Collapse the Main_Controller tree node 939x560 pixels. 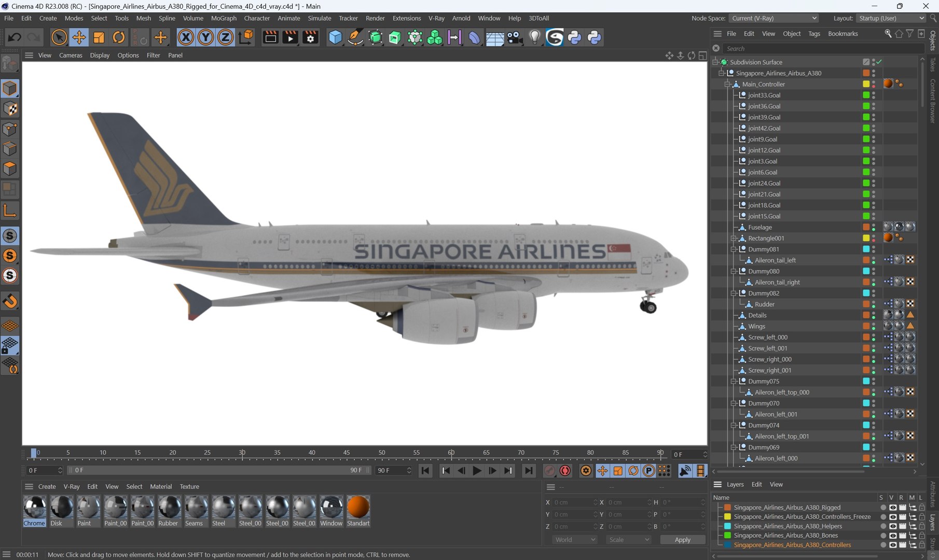coord(728,84)
